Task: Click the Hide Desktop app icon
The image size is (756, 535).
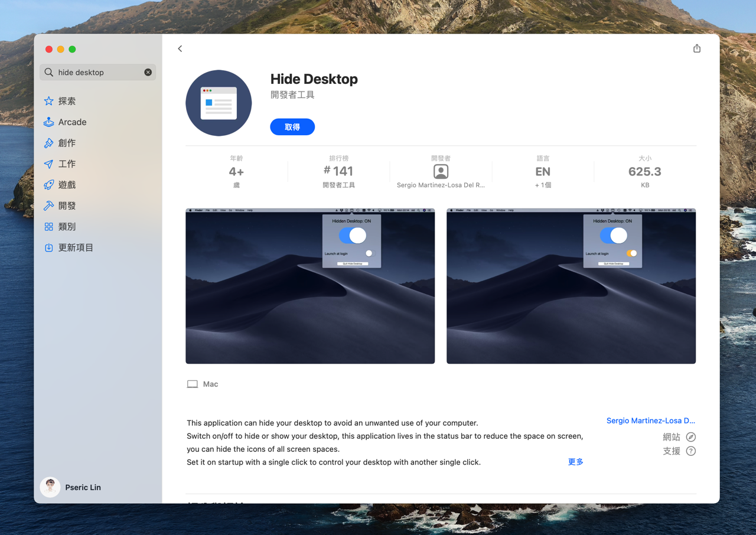Action: tap(219, 103)
